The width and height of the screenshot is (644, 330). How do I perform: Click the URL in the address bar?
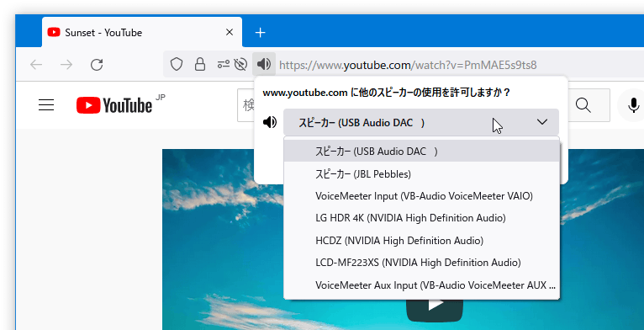click(x=408, y=65)
